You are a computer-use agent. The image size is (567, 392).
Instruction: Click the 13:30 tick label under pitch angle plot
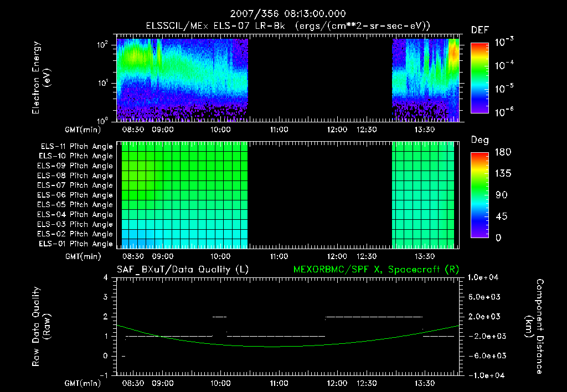click(x=425, y=256)
